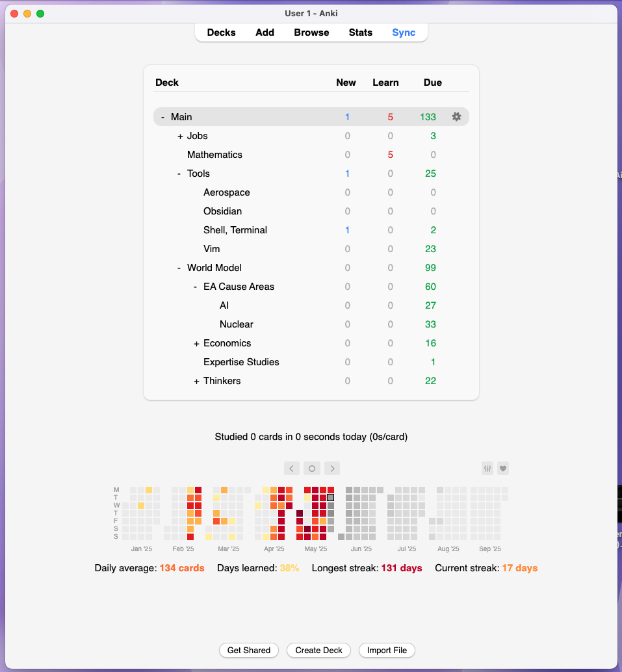
Task: Click the Import File button
Action: pyautogui.click(x=387, y=650)
